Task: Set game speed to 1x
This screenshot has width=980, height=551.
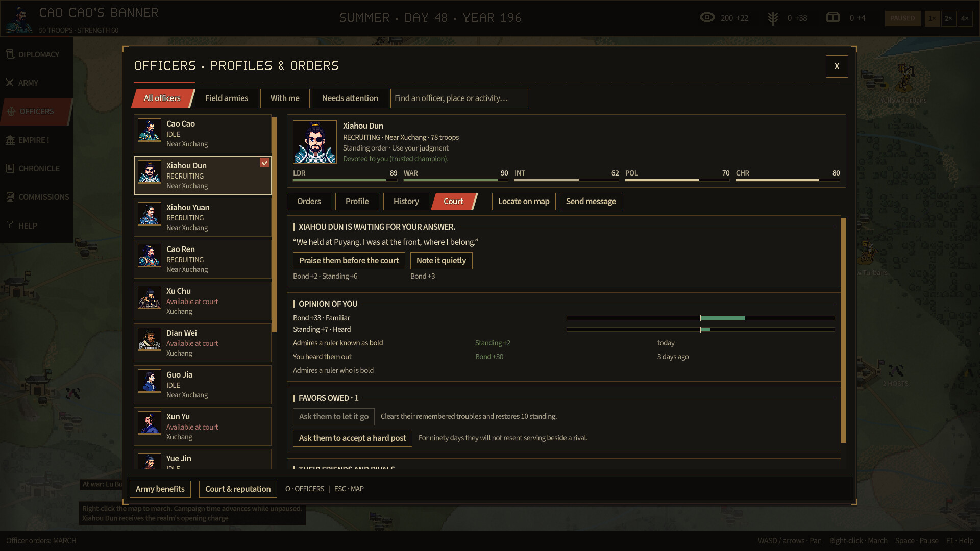Action: click(x=932, y=18)
